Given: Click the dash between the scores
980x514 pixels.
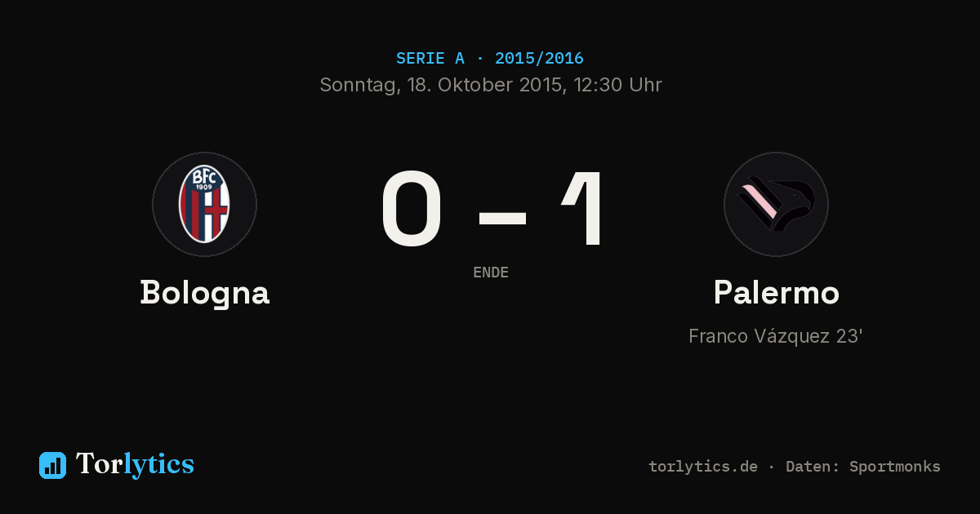Looking at the screenshot, I should pyautogui.click(x=502, y=217).
